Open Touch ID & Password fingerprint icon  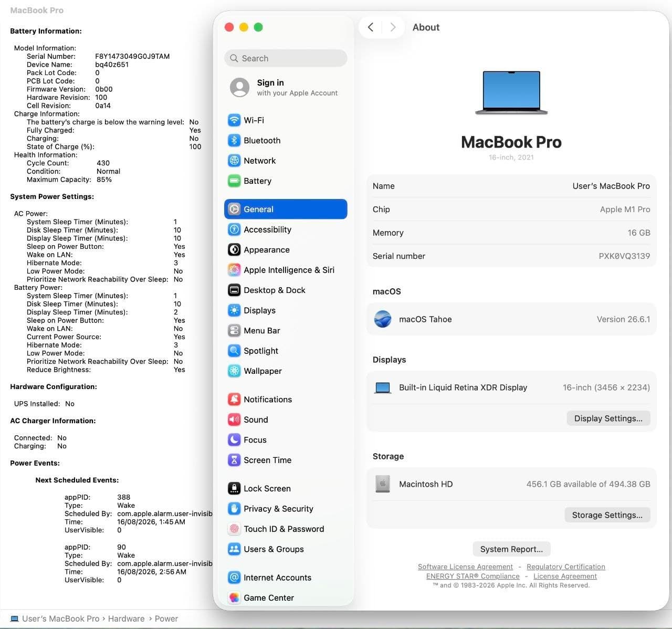234,529
